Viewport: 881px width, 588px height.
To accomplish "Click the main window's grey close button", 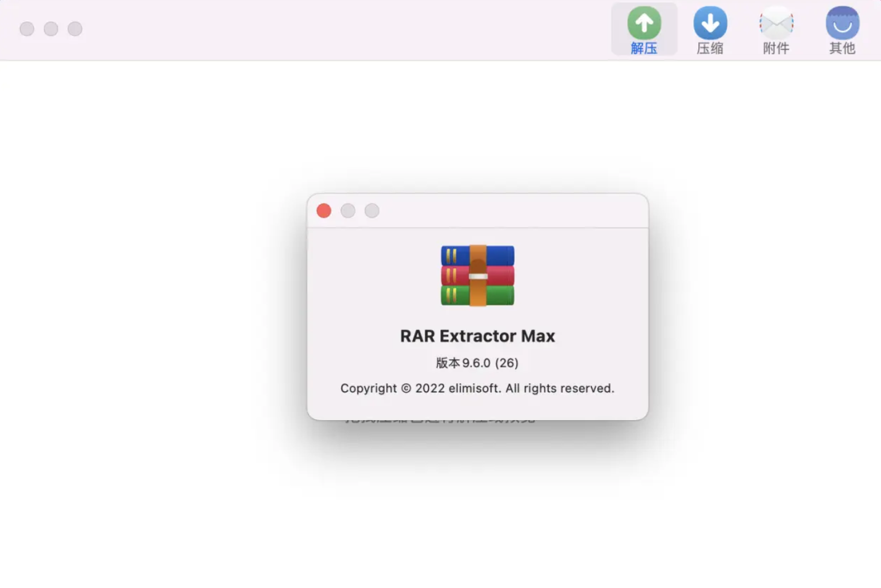I will (27, 29).
